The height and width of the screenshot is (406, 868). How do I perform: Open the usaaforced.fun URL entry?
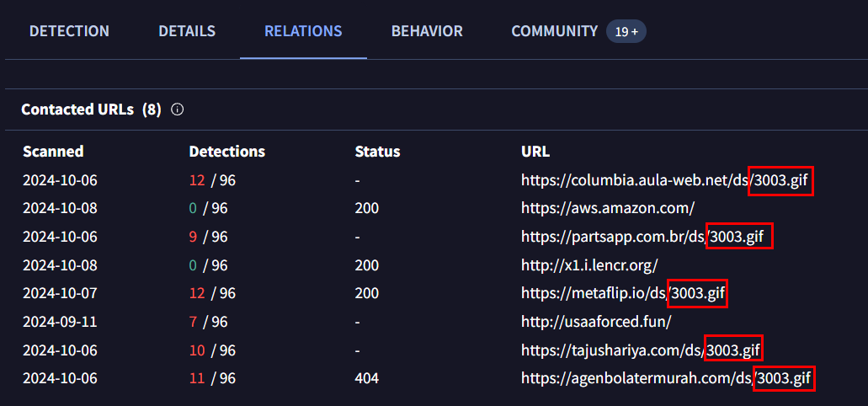pyautogui.click(x=596, y=322)
